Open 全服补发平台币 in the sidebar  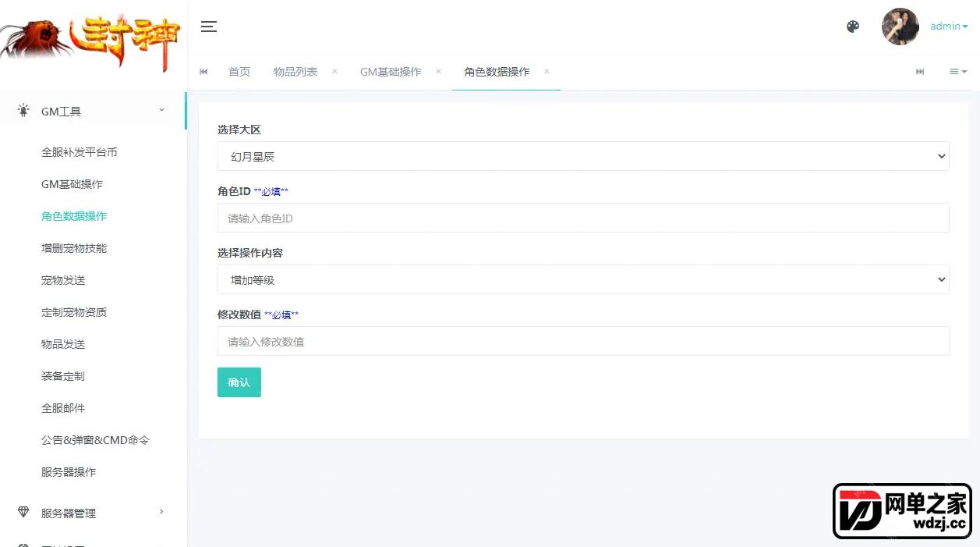80,152
